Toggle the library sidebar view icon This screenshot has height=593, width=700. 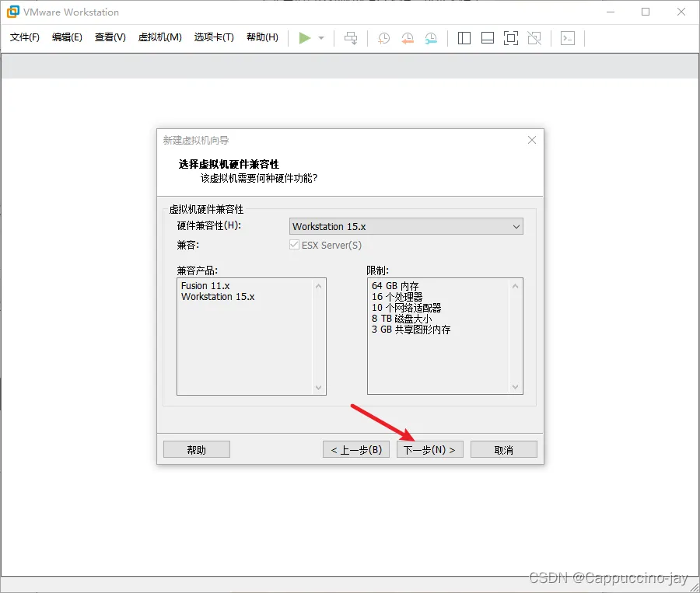(x=464, y=38)
